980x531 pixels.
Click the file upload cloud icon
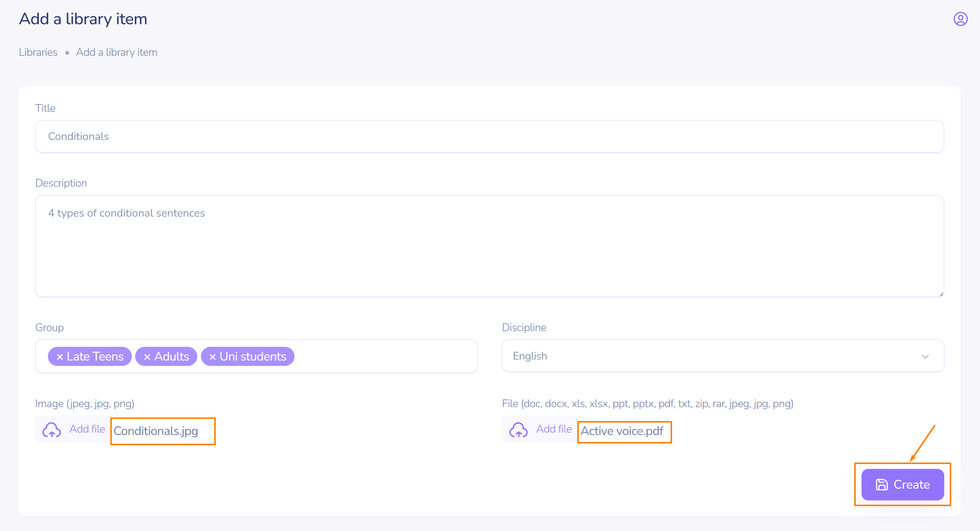click(518, 430)
